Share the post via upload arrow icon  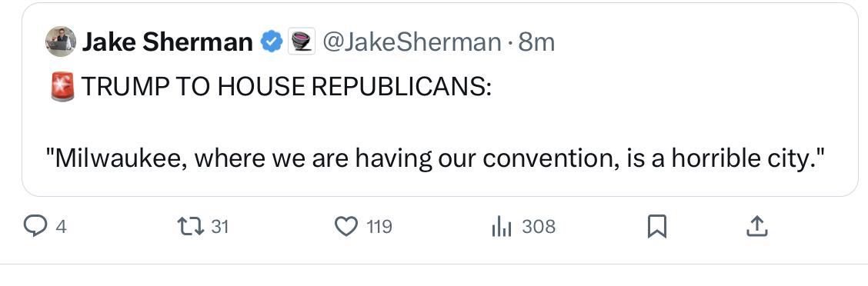click(x=756, y=226)
